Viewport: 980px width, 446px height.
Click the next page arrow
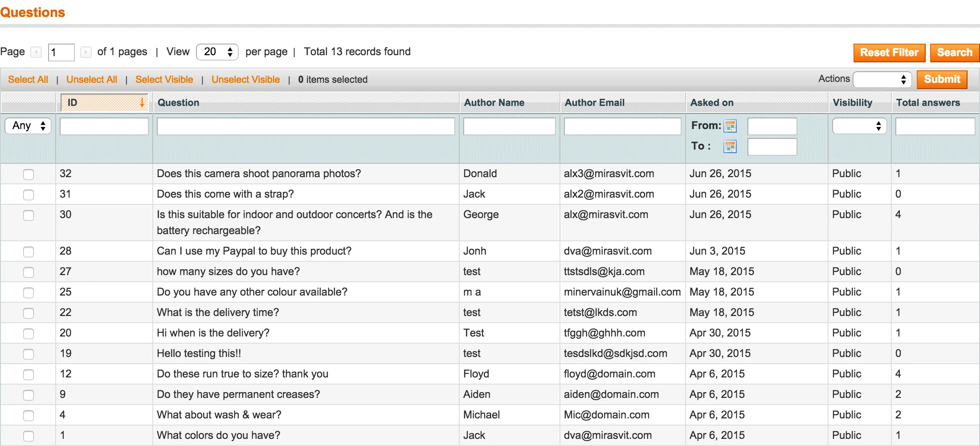pos(86,52)
